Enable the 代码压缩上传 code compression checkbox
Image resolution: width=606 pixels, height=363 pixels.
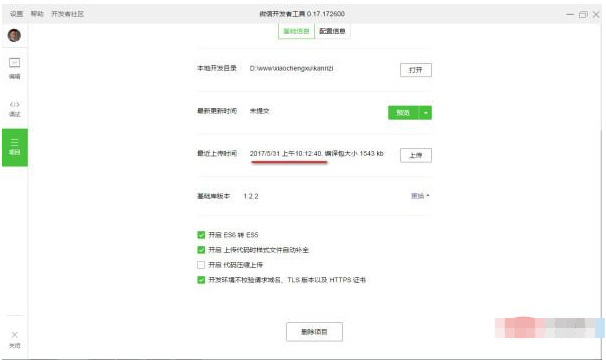click(201, 265)
